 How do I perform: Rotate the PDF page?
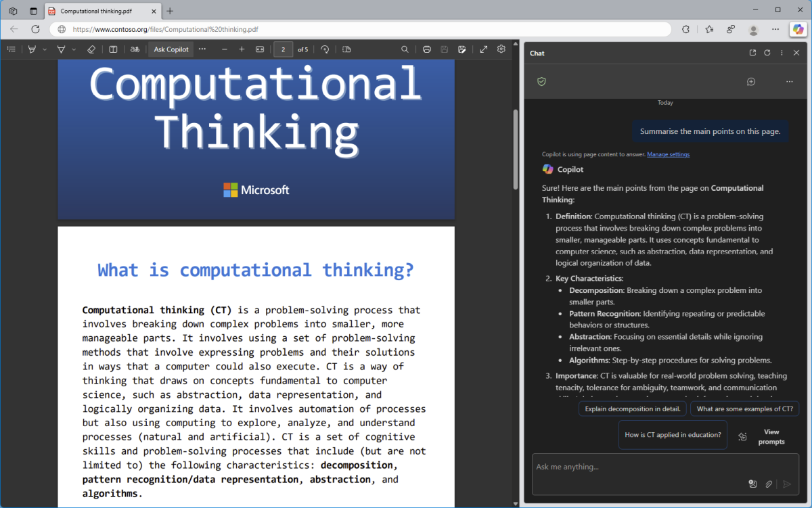coord(325,49)
